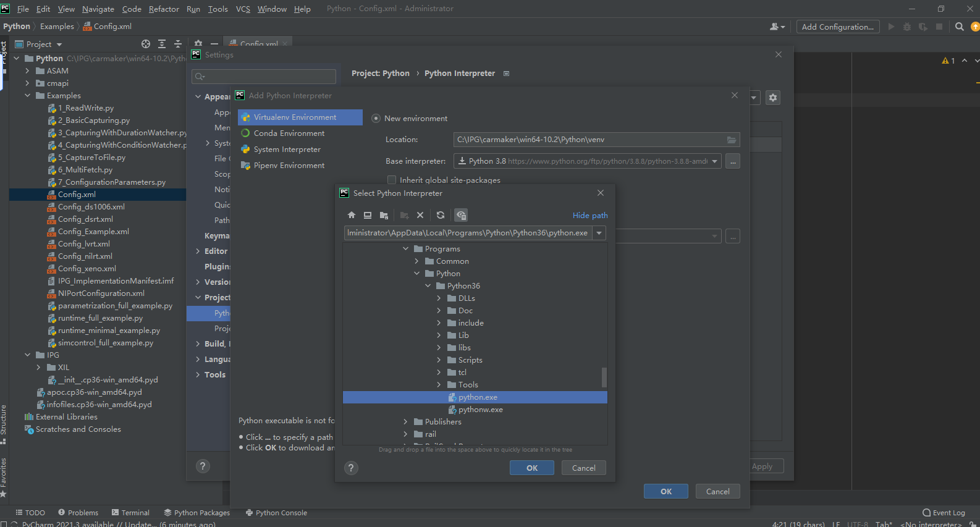Expand the Publishers folder
This screenshot has height=527, width=980.
405,422
